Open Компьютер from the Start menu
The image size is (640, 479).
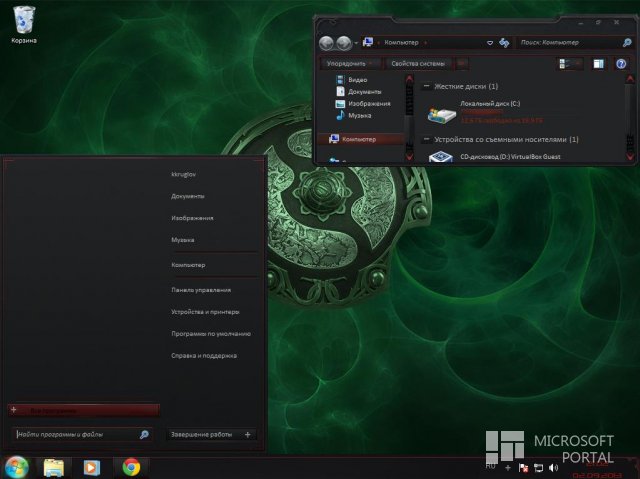tap(188, 265)
